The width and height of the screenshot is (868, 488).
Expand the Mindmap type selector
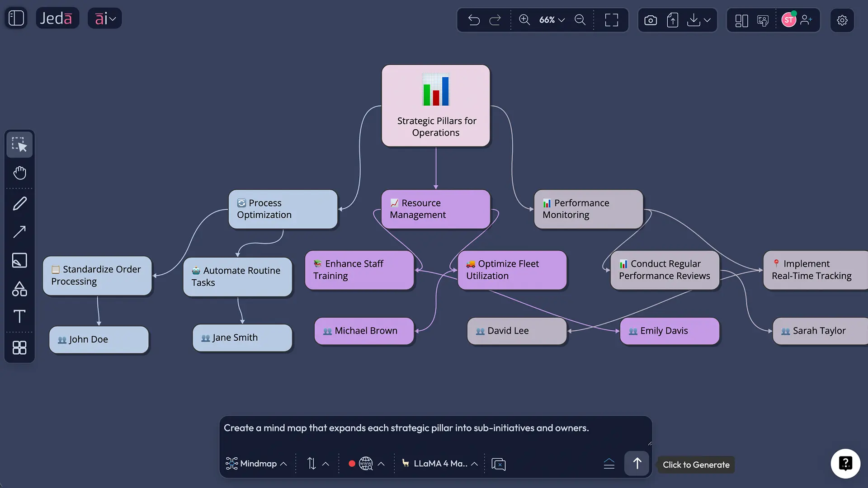[256, 464]
